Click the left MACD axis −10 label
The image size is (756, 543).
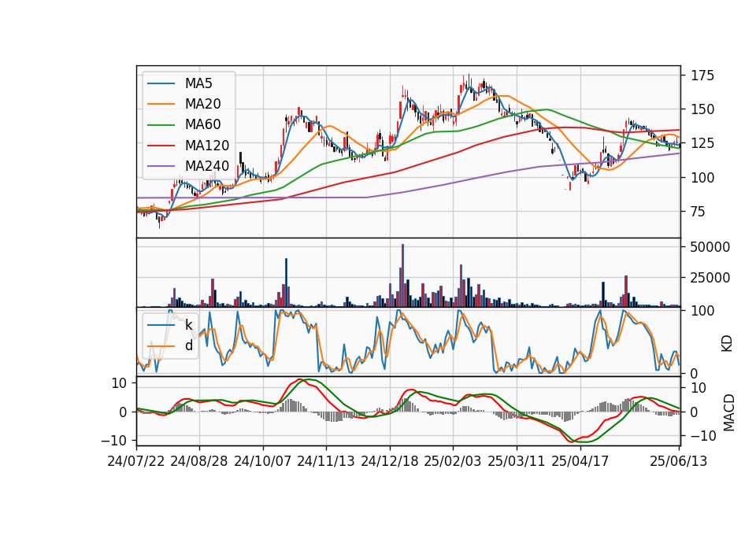coord(113,441)
